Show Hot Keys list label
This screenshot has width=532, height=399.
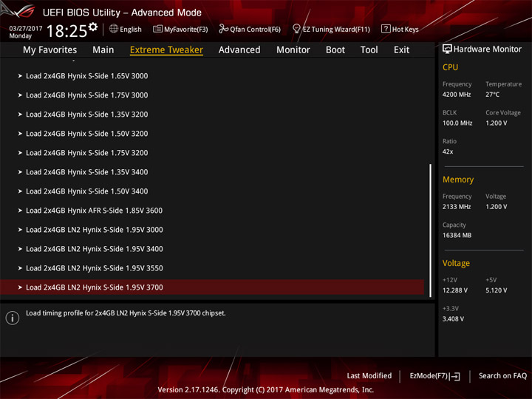click(x=406, y=30)
